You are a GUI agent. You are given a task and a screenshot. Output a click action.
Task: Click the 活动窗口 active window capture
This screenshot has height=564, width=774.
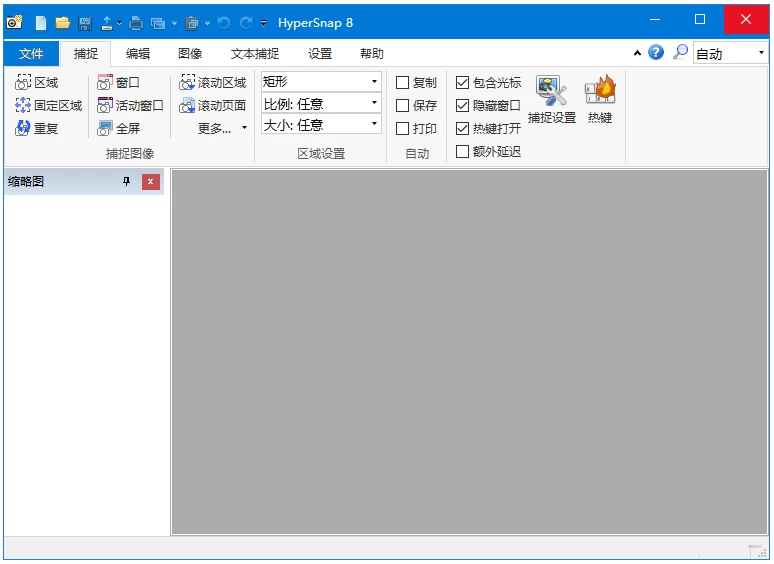(130, 106)
